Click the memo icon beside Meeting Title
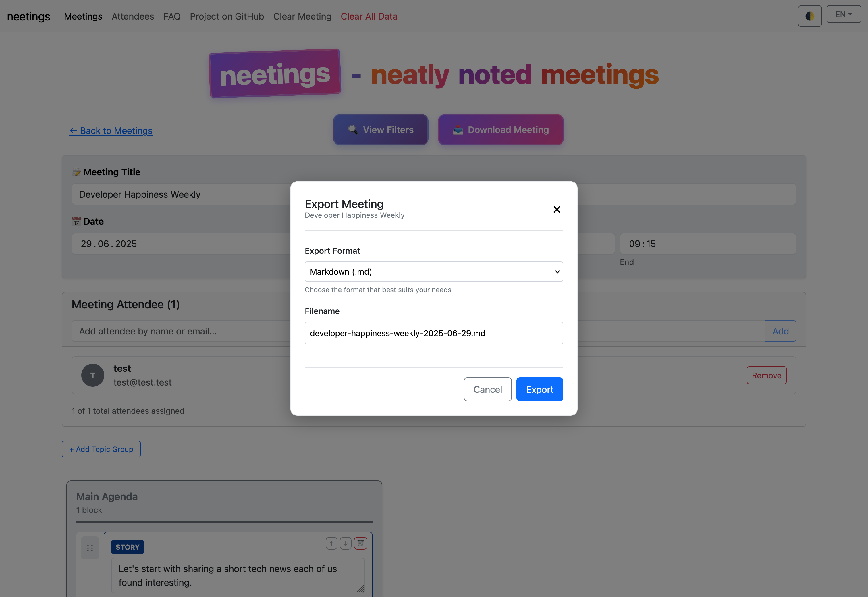The width and height of the screenshot is (868, 597). point(76,172)
